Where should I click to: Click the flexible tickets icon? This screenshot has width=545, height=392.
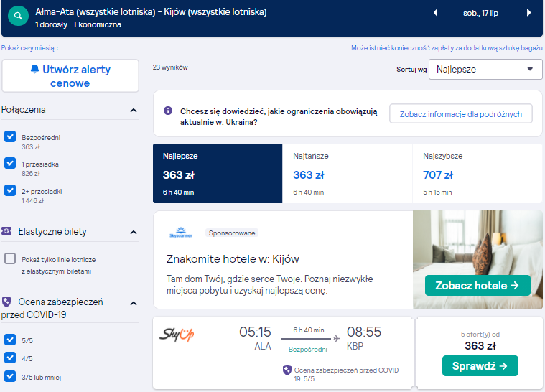pyautogui.click(x=6, y=230)
